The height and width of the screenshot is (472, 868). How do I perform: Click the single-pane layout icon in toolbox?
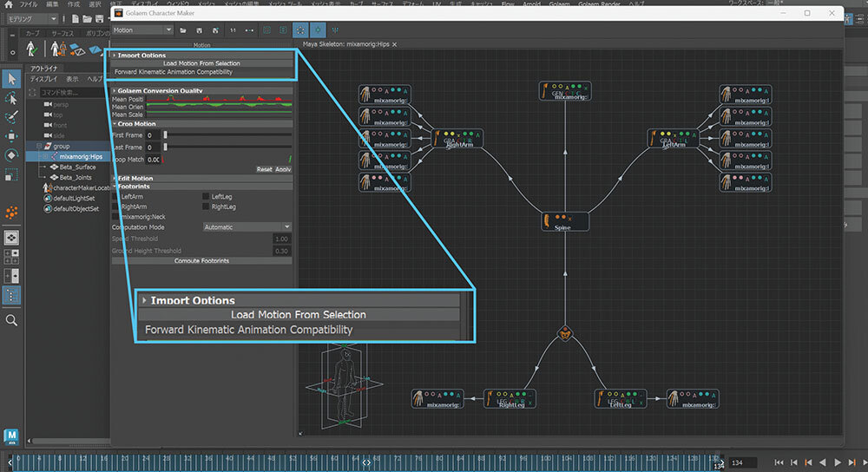11,238
